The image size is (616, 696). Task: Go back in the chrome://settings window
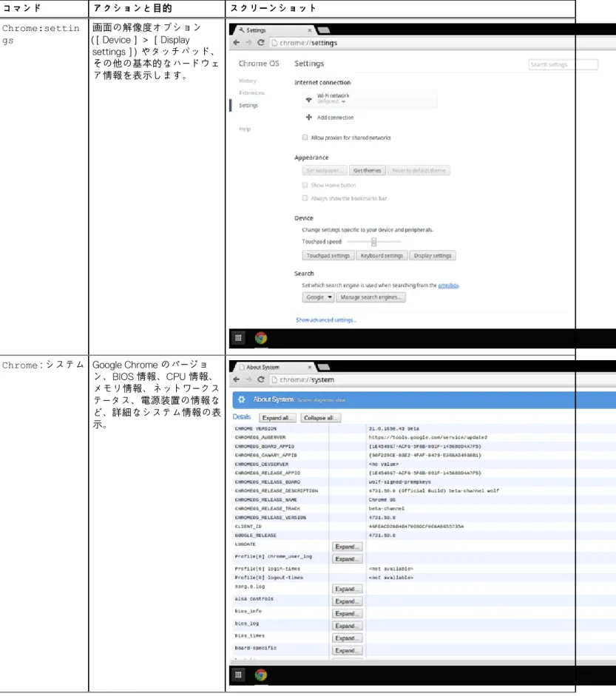click(x=236, y=43)
